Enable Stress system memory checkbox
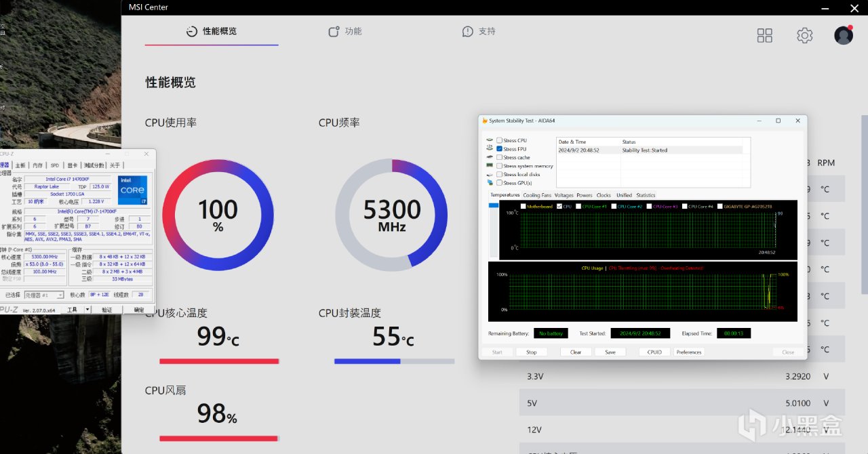 pyautogui.click(x=500, y=165)
